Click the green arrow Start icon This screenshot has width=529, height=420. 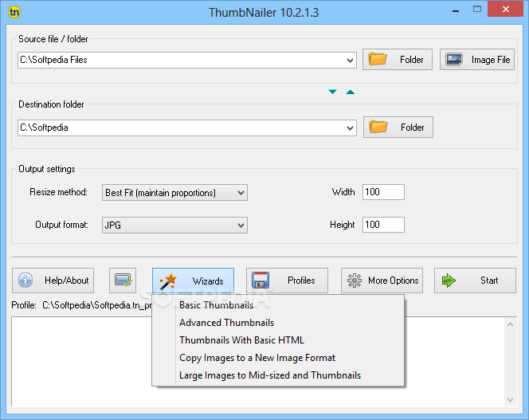pos(449,281)
